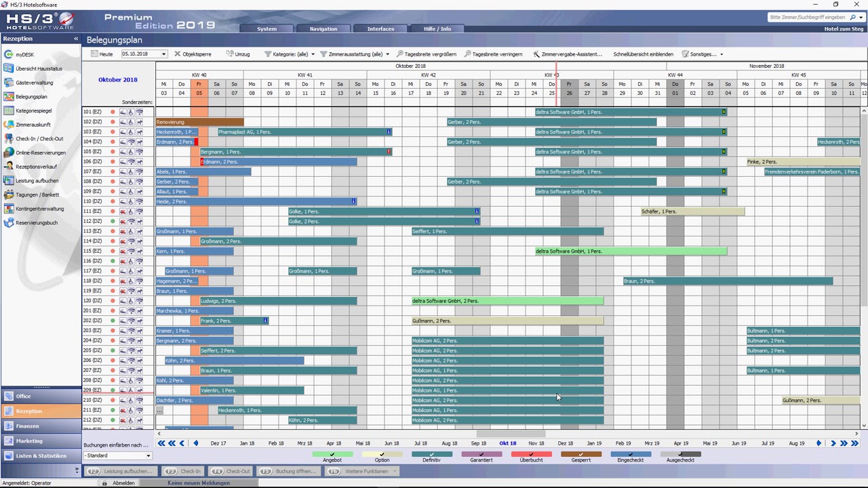Open Rezeptionsverkauf icon

(8, 167)
